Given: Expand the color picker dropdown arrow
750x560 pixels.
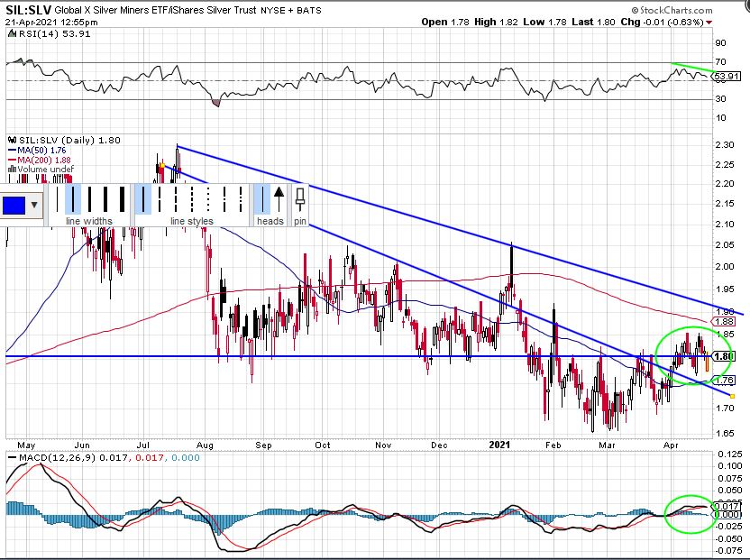Looking at the screenshot, I should pyautogui.click(x=34, y=205).
